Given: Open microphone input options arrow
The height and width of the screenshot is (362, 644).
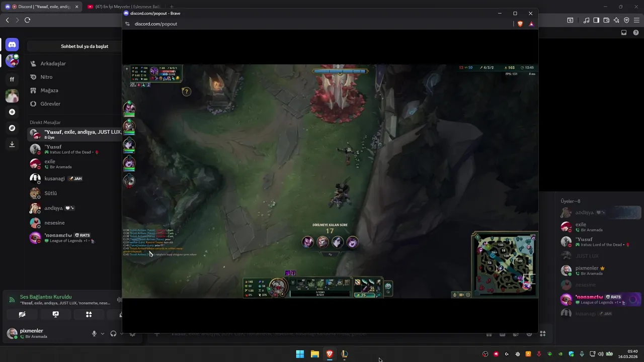Looking at the screenshot, I should (102, 333).
